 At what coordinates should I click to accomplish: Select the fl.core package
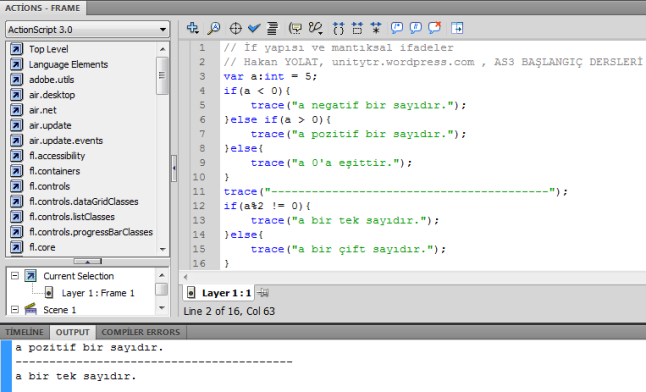[x=42, y=247]
